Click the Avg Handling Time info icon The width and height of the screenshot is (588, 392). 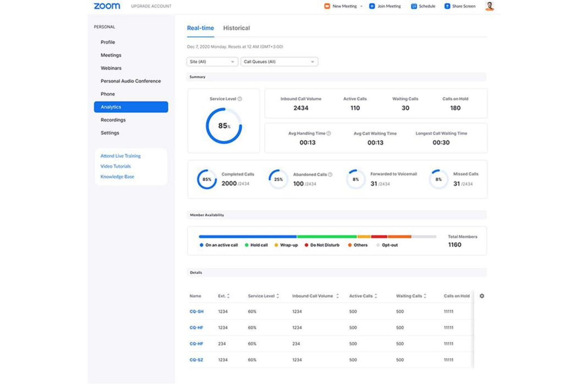pos(329,133)
